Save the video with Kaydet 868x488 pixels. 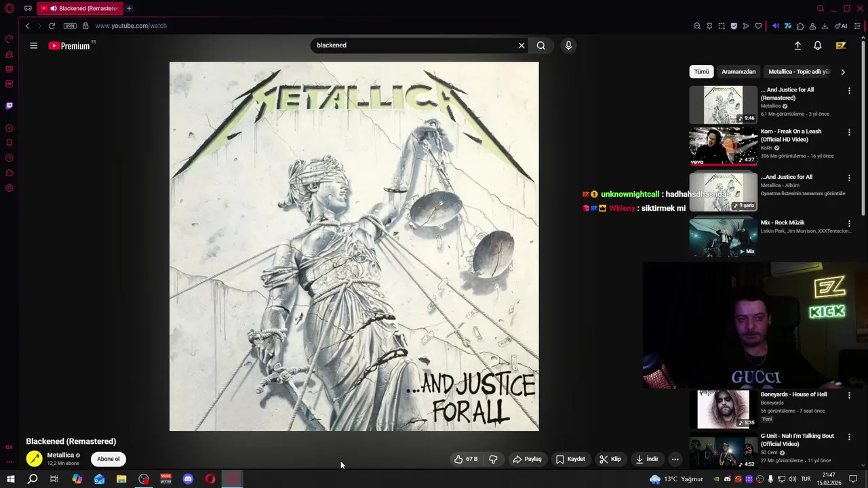(570, 459)
